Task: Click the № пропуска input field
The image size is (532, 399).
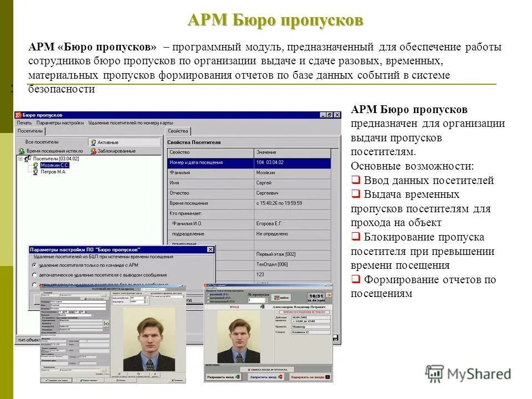Action: 257,300
